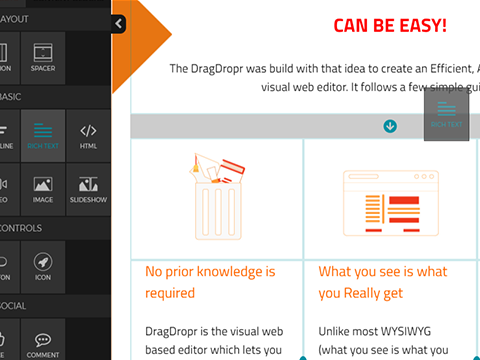Select the Rich Text element in sidebar
The width and height of the screenshot is (480, 360).
click(x=43, y=136)
